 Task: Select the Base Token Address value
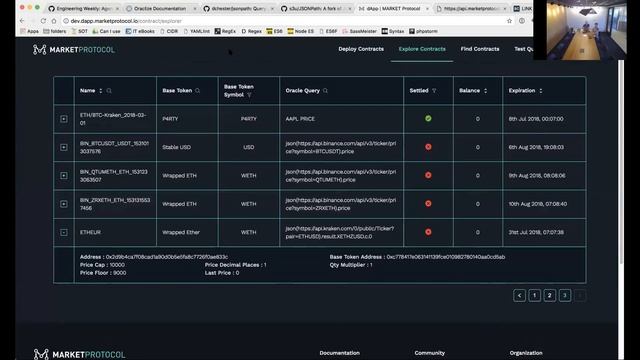pyautogui.click(x=446, y=257)
